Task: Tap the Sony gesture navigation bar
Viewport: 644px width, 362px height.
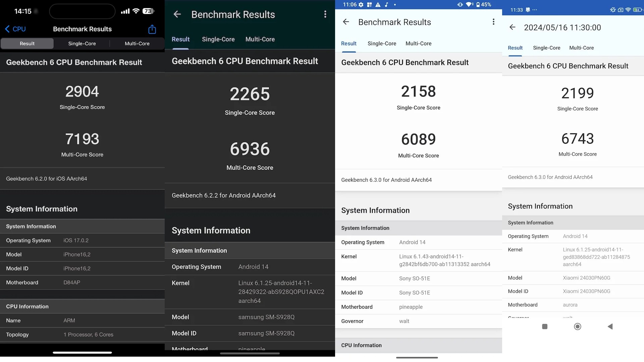Action: [x=417, y=358]
